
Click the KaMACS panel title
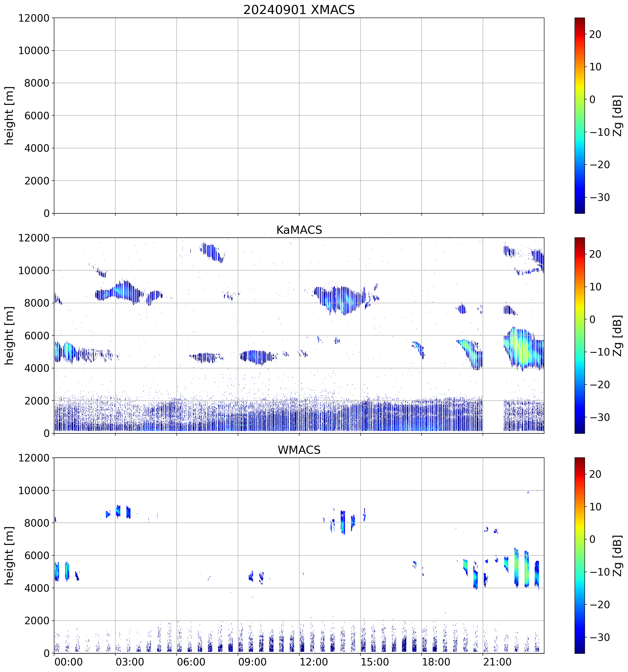[x=299, y=230]
